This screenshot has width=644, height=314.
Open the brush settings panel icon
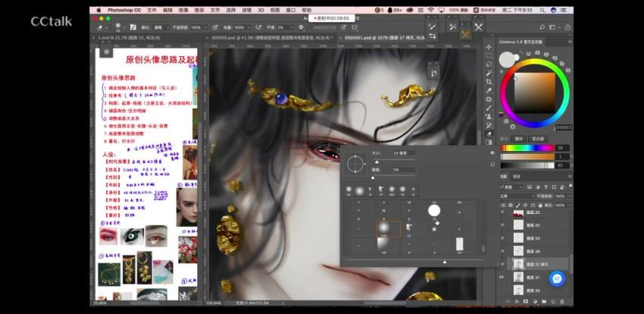(x=133, y=27)
